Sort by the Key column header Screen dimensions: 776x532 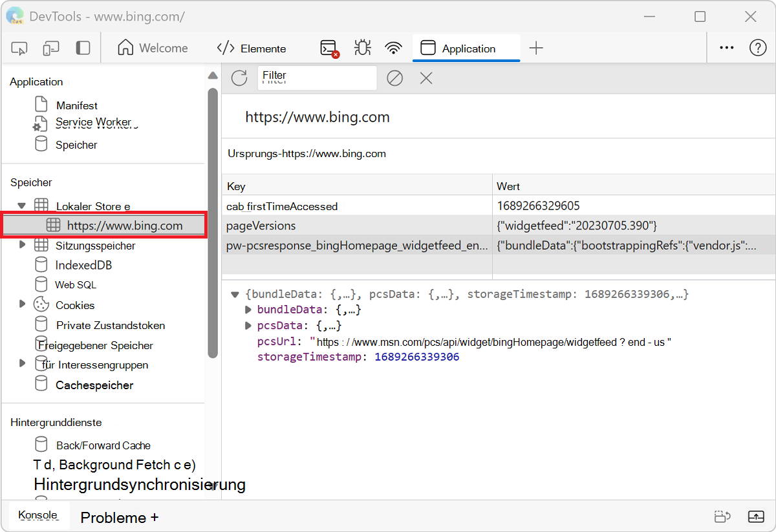356,186
